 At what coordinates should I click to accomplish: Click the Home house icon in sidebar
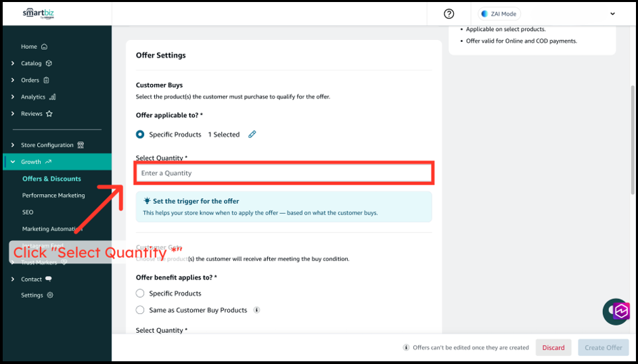click(x=45, y=47)
